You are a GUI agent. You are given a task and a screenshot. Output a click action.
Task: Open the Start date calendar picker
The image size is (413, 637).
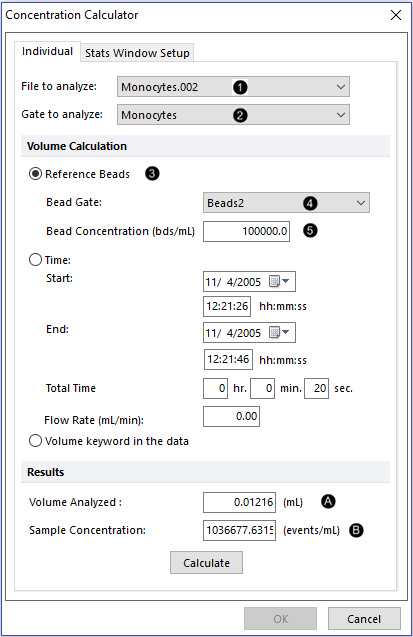coord(279,281)
